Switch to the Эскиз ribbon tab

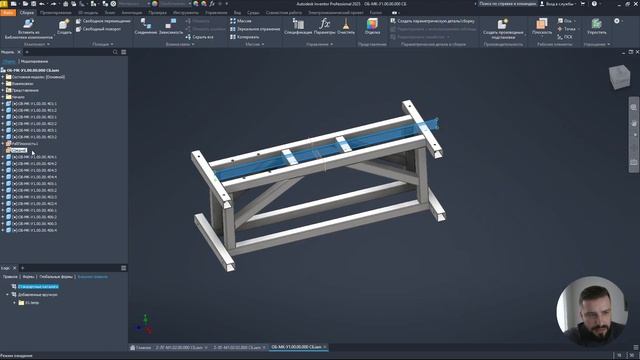point(110,13)
